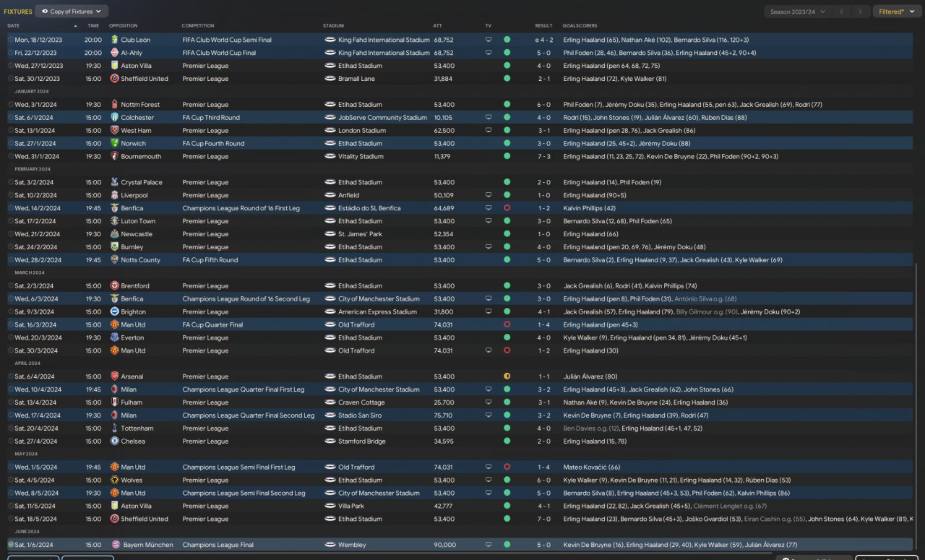
Task: Click the Stamford Bridge stadium name
Action: pyautogui.click(x=363, y=441)
